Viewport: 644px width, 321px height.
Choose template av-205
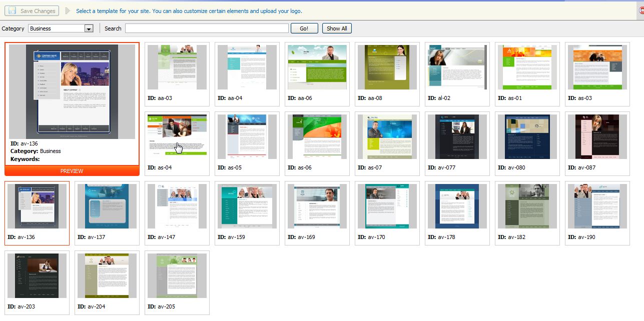(x=177, y=276)
